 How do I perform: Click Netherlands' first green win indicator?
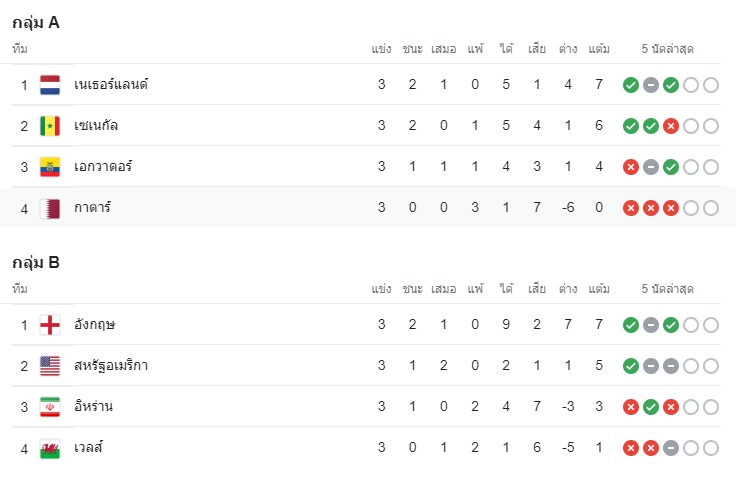pyautogui.click(x=630, y=85)
